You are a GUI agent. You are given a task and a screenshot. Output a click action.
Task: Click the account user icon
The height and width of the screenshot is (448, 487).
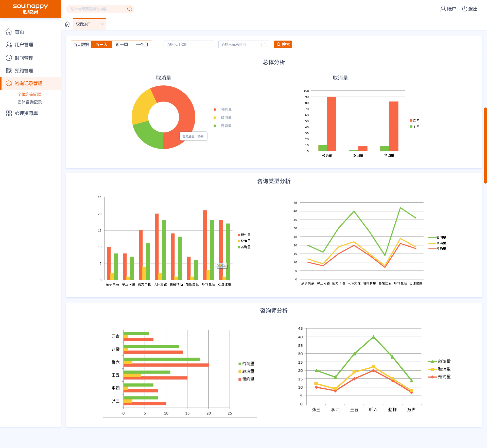click(443, 9)
